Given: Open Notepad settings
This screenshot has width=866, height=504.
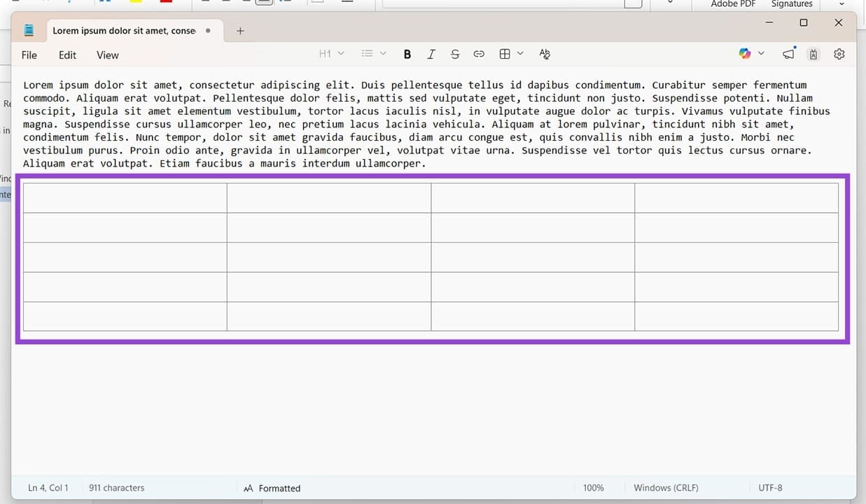Looking at the screenshot, I should [x=839, y=54].
